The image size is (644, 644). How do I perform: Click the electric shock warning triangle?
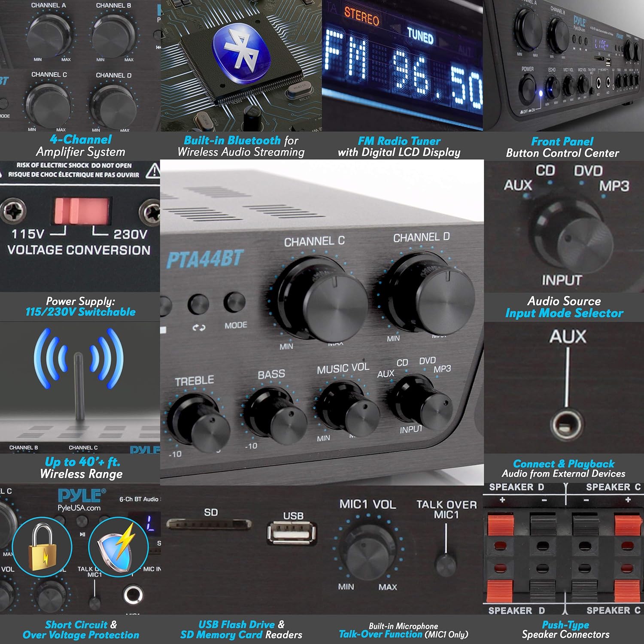tap(152, 171)
